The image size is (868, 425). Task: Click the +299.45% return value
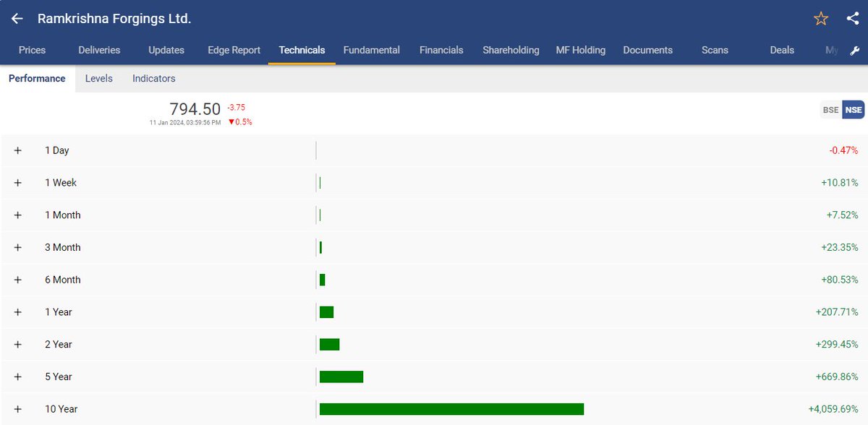point(837,344)
